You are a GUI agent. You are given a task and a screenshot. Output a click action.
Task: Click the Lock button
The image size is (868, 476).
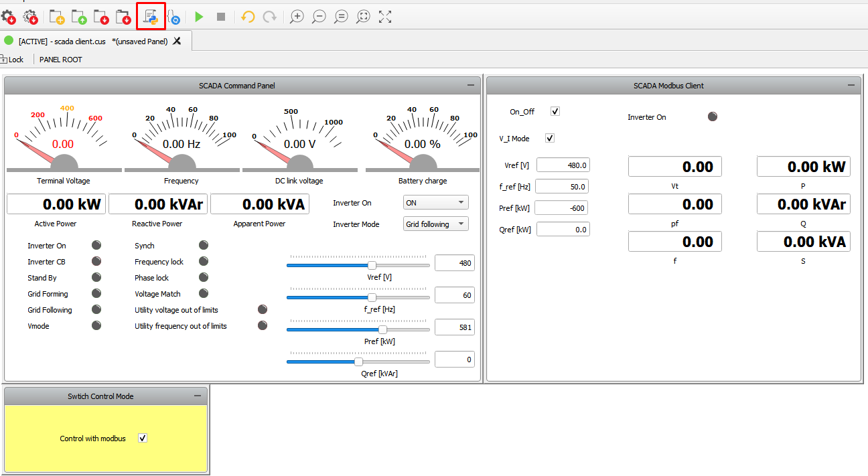pos(13,60)
